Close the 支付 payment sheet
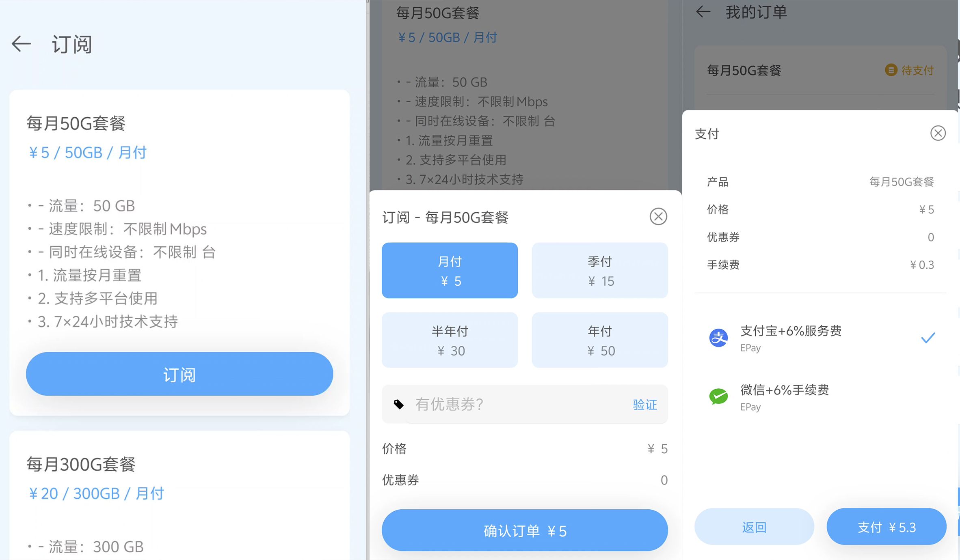 [938, 133]
